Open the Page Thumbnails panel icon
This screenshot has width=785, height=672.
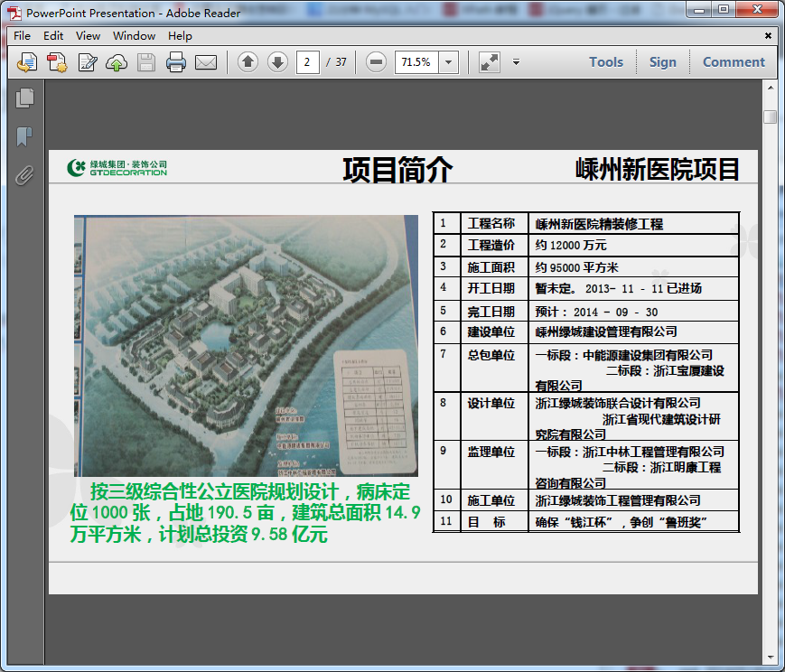(x=24, y=98)
